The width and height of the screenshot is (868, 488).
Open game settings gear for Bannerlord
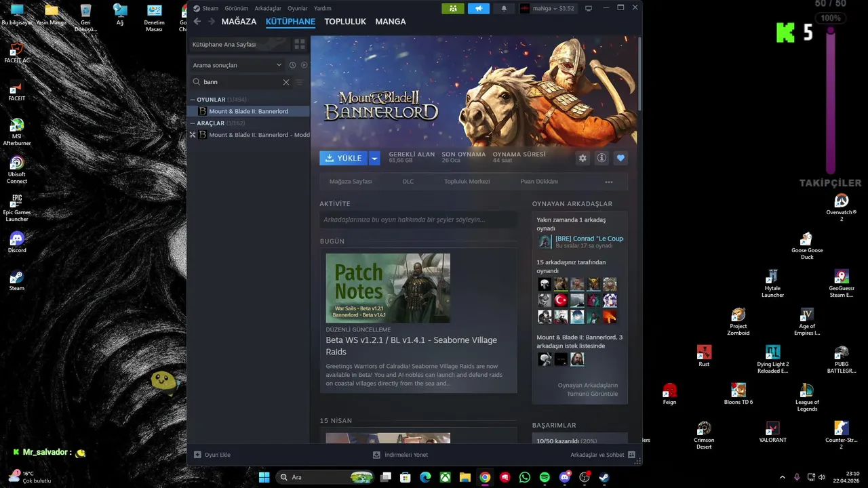(x=583, y=158)
